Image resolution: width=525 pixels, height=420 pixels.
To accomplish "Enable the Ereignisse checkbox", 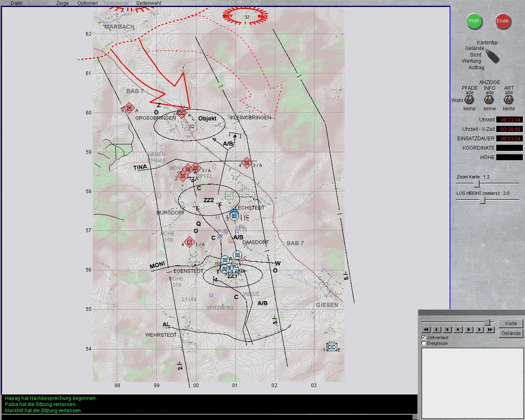I will (424, 343).
